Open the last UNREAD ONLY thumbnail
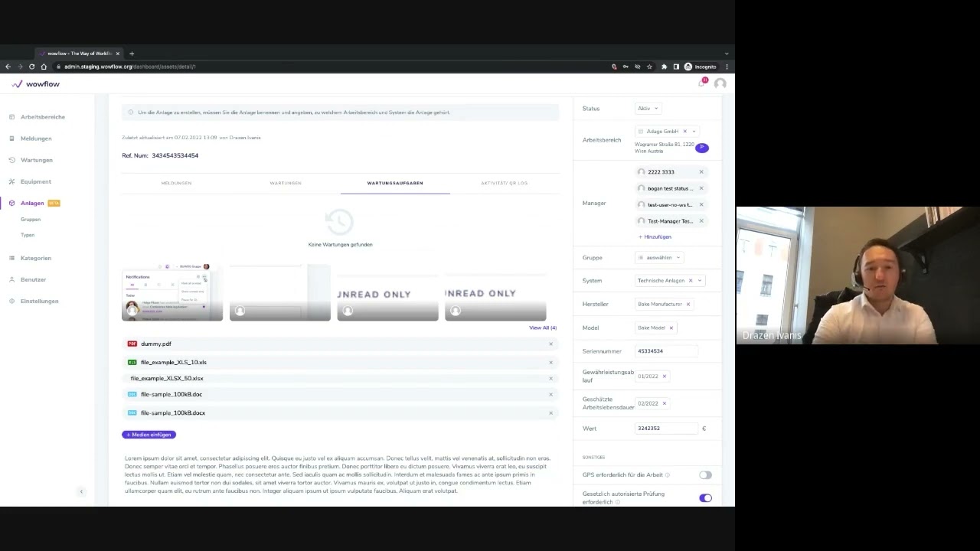Image resolution: width=980 pixels, height=551 pixels. click(x=495, y=292)
